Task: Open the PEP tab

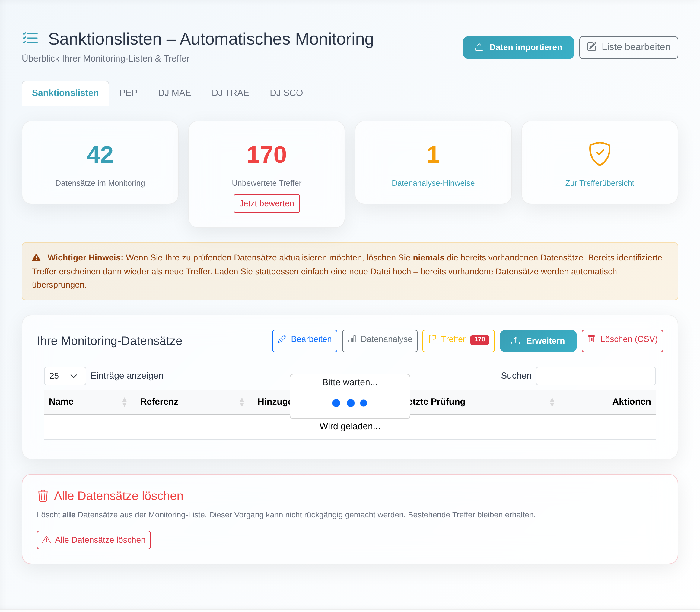Action: tap(128, 93)
